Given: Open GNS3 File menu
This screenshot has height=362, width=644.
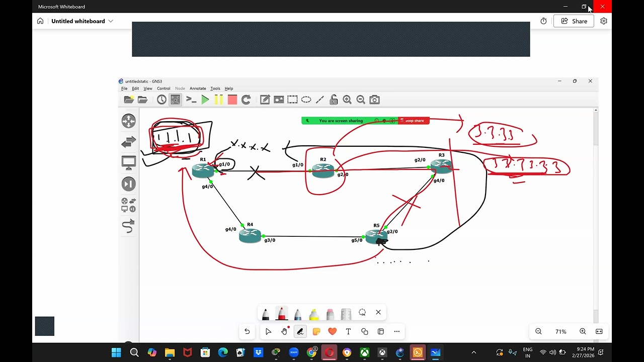Looking at the screenshot, I should 124,88.
